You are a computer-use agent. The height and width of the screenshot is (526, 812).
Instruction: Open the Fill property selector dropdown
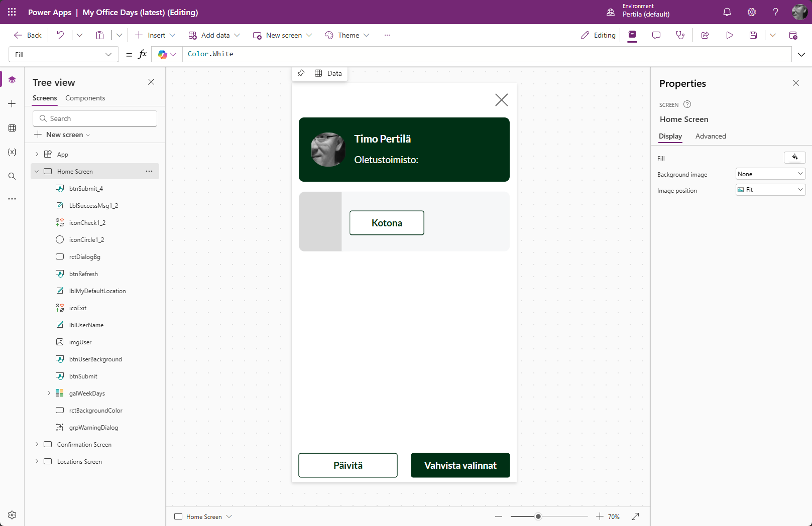[63, 54]
